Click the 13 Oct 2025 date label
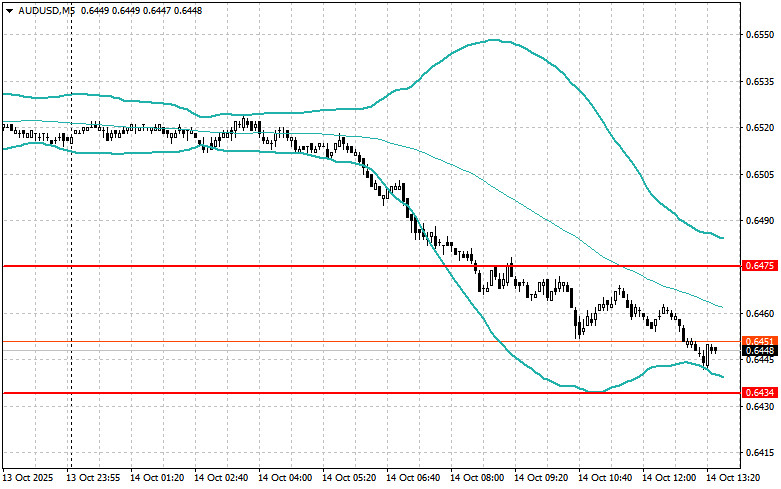This screenshot has height=489, width=781. pos(27,478)
